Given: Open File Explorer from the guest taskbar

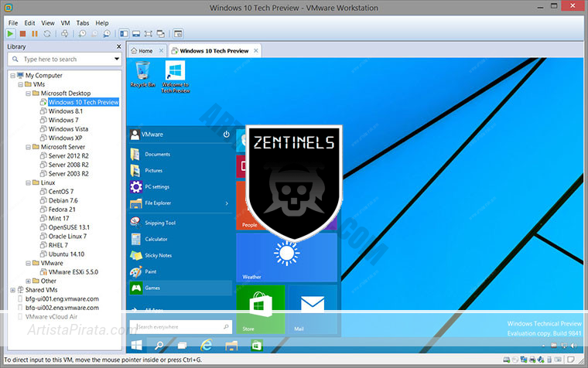Looking at the screenshot, I should coord(231,345).
